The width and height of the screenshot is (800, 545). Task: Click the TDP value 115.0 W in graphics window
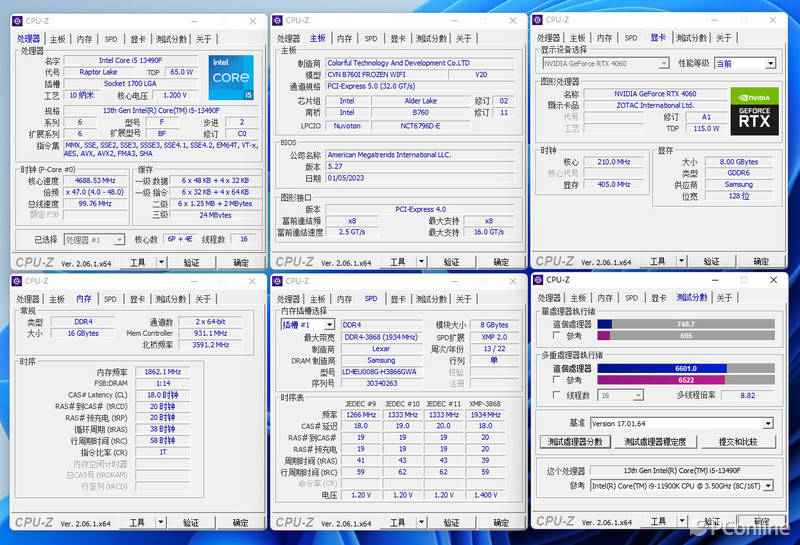coord(706,129)
